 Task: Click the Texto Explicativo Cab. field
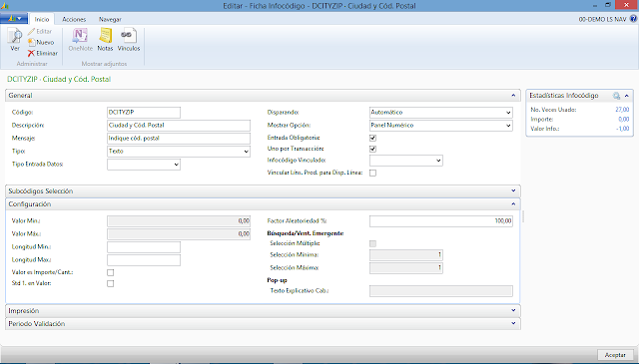click(x=441, y=291)
